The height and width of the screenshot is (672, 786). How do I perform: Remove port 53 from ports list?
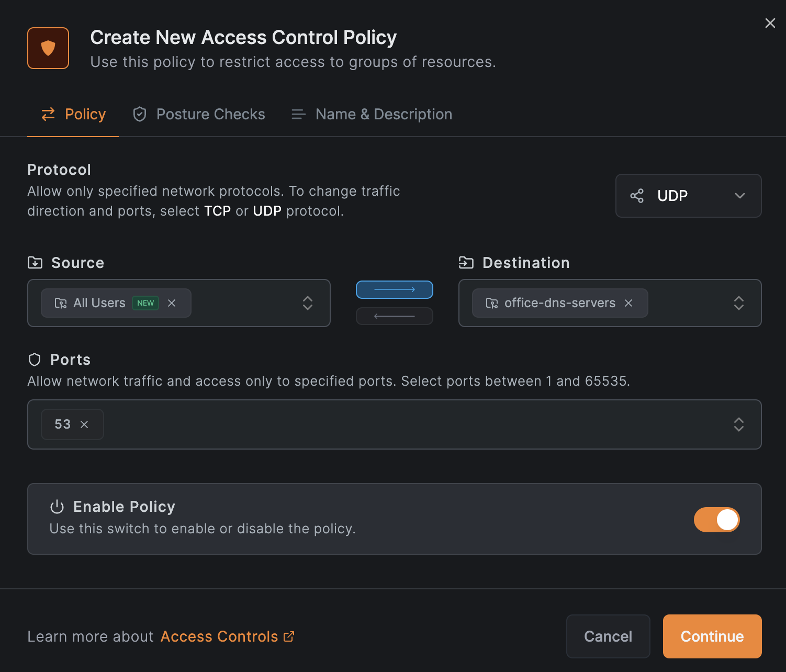point(84,424)
